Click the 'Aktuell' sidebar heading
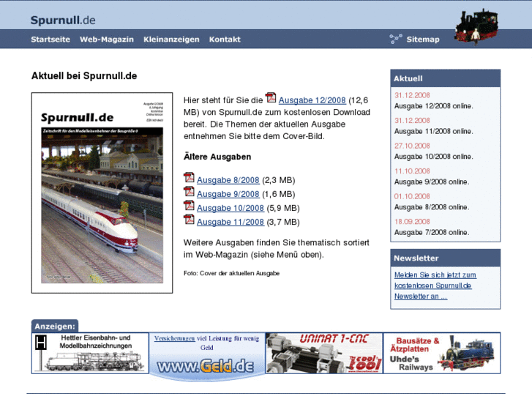 [408, 78]
